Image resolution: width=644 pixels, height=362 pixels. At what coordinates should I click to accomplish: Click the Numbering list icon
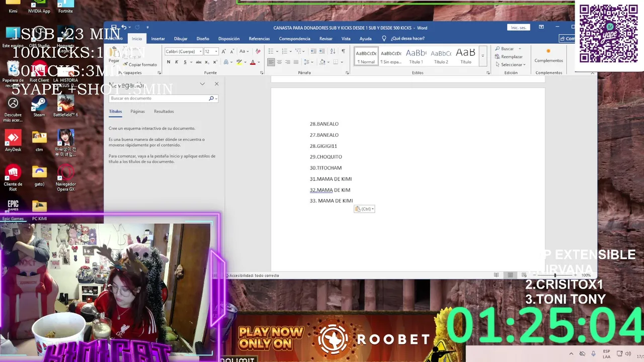click(284, 51)
